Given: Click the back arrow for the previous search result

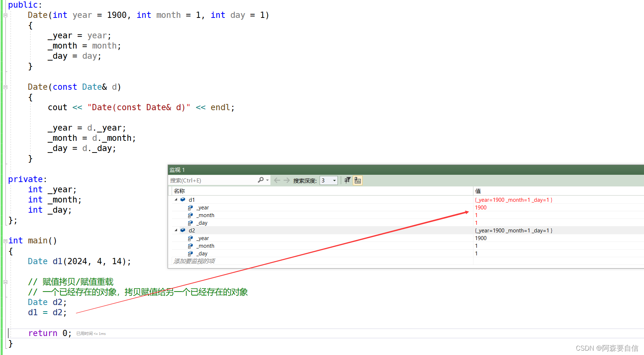Looking at the screenshot, I should [x=277, y=180].
